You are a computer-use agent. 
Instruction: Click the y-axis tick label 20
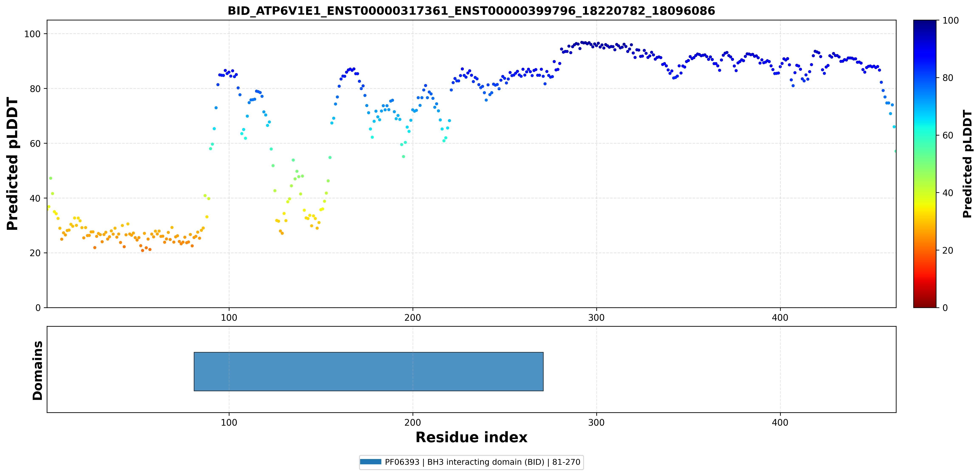(x=35, y=253)
